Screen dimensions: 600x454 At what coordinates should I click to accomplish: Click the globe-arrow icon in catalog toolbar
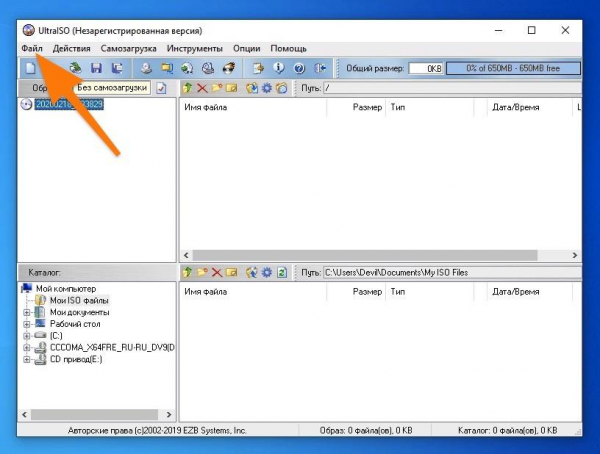252,273
